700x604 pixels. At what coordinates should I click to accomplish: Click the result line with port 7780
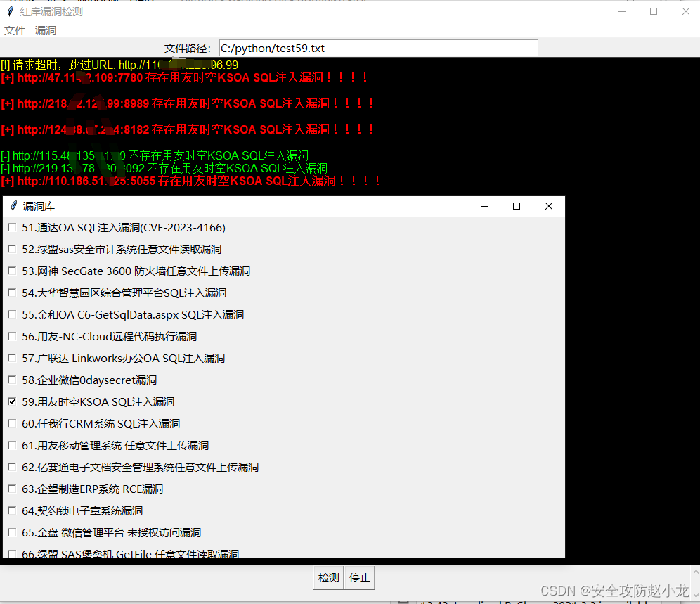[185, 78]
